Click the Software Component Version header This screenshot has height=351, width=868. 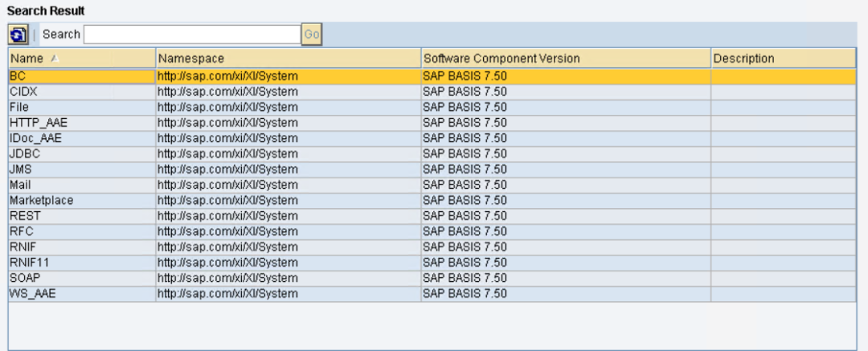(x=566, y=58)
